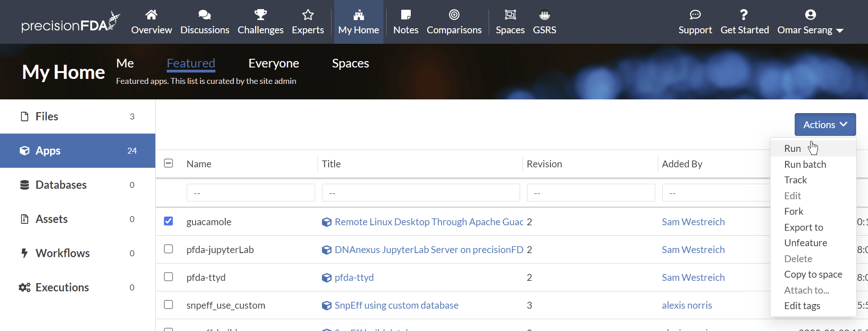
Task: Click the Name filter input field
Action: coord(250,193)
